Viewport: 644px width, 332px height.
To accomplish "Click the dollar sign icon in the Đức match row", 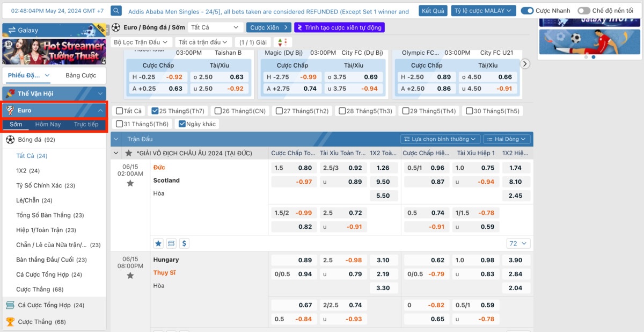I will point(184,243).
